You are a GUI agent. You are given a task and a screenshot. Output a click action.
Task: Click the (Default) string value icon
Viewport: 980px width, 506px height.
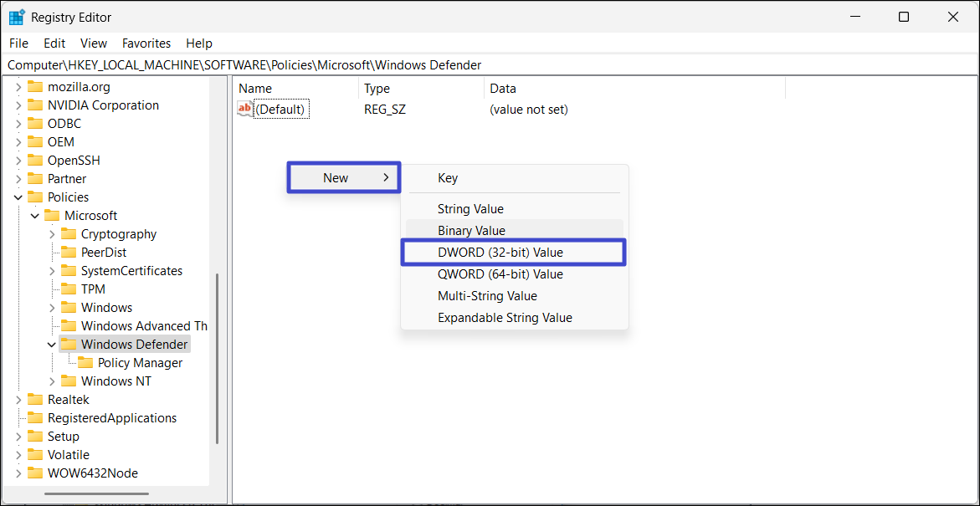coord(245,110)
